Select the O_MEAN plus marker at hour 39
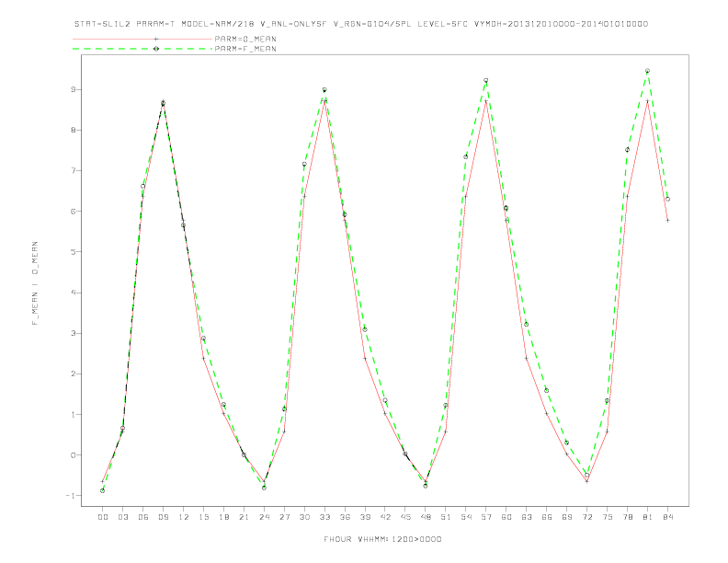 pos(365,358)
